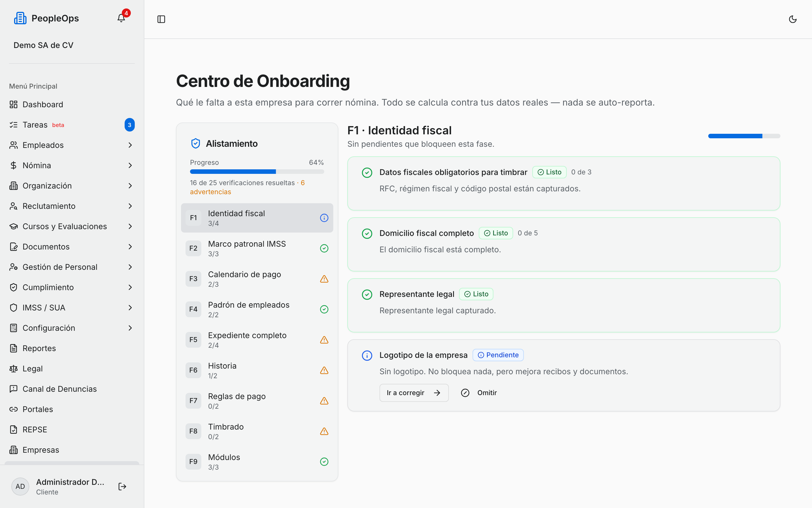The image size is (812, 508).
Task: Open REPSE in the sidebar
Action: [72, 430]
